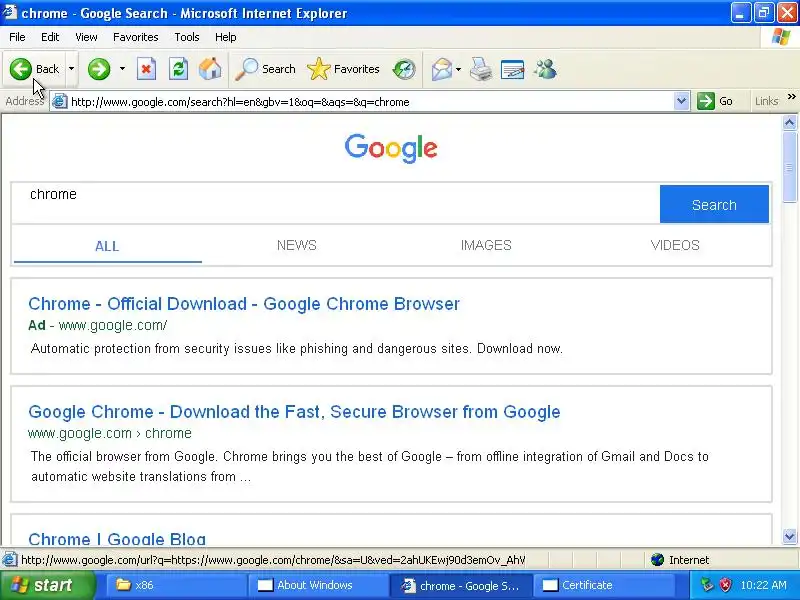Viewport: 800px width, 600px height.
Task: Click the IE icon in title bar
Action: 10,12
